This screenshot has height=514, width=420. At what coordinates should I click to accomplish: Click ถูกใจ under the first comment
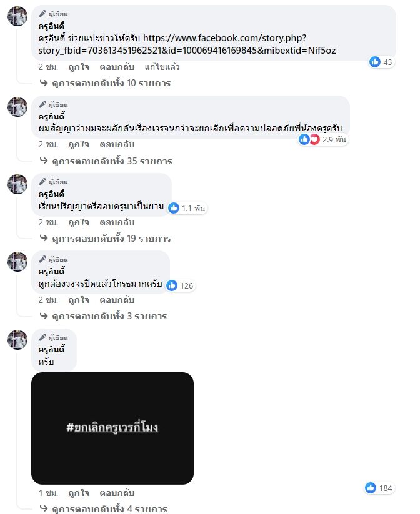click(79, 67)
